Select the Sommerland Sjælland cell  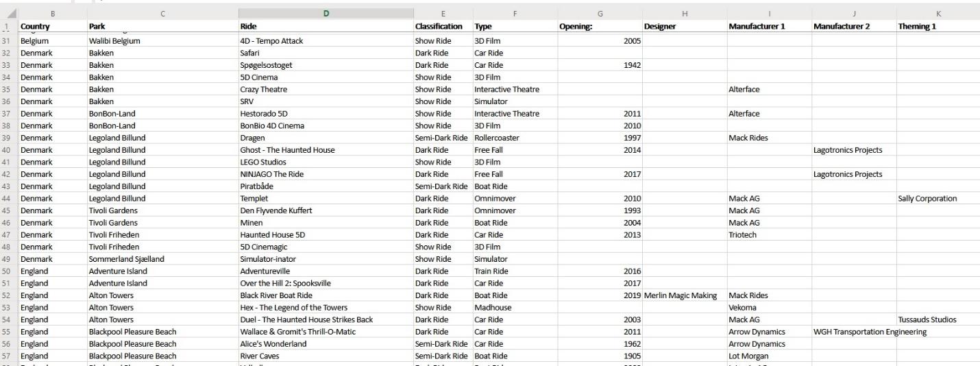tap(162, 259)
